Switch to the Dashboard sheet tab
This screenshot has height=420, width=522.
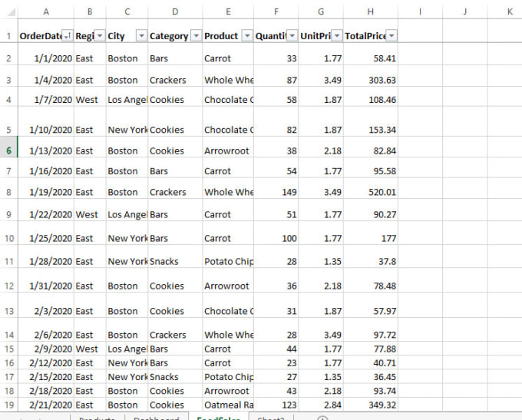(x=157, y=418)
